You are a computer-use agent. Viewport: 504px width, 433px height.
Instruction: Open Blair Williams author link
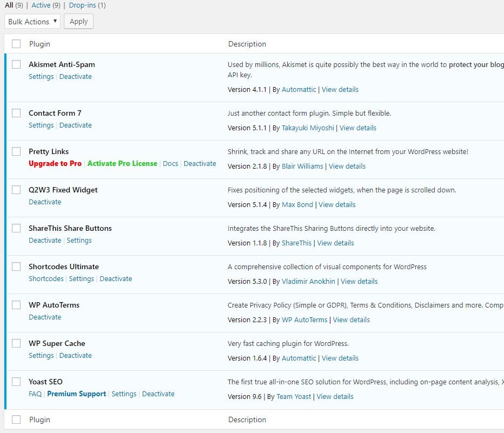pyautogui.click(x=302, y=166)
